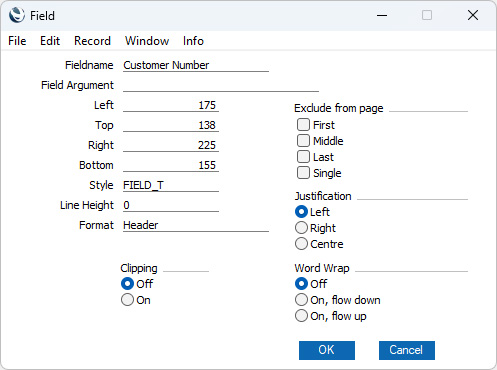Screen dimensions: 497x370
Task: Select Word Wrap On, flow down
Action: point(301,300)
